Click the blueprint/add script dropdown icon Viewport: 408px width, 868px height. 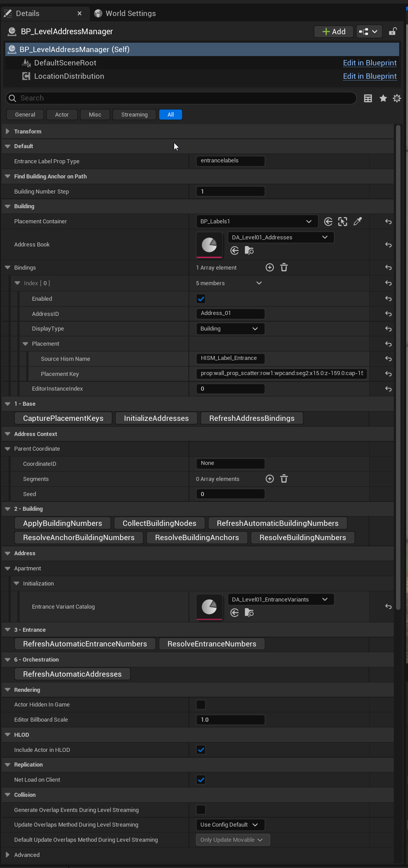click(369, 32)
